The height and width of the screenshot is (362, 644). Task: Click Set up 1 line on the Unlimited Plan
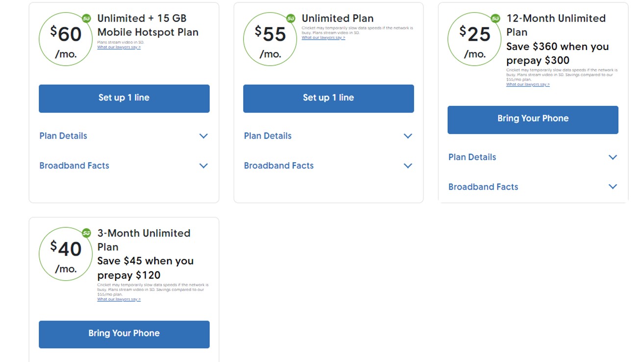click(x=328, y=98)
